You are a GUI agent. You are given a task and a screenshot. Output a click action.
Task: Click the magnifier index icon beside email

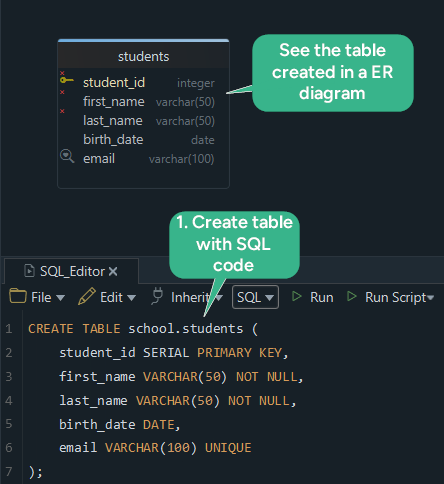[67, 156]
